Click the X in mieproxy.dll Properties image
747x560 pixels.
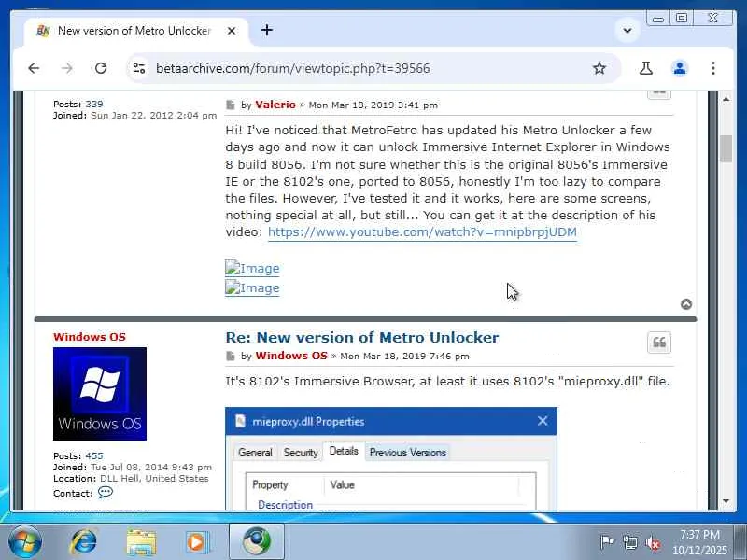click(543, 421)
